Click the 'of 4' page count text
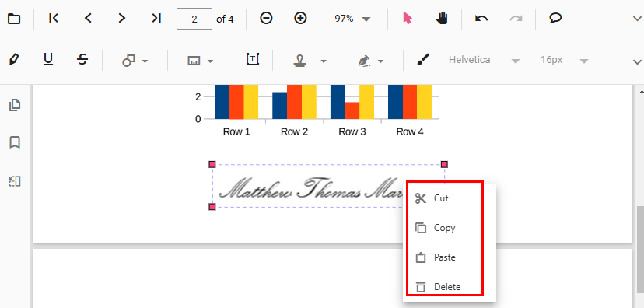Image resolution: width=644 pixels, height=308 pixels. coord(225,19)
